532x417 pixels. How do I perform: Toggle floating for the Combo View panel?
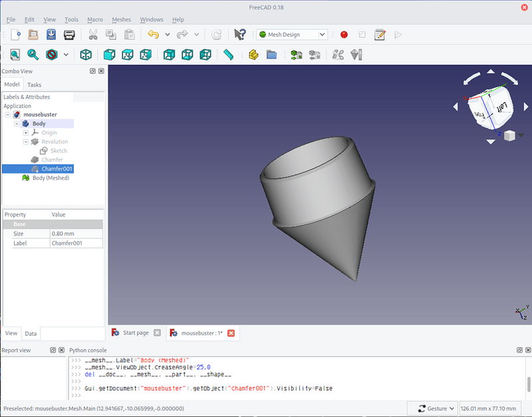click(92, 71)
